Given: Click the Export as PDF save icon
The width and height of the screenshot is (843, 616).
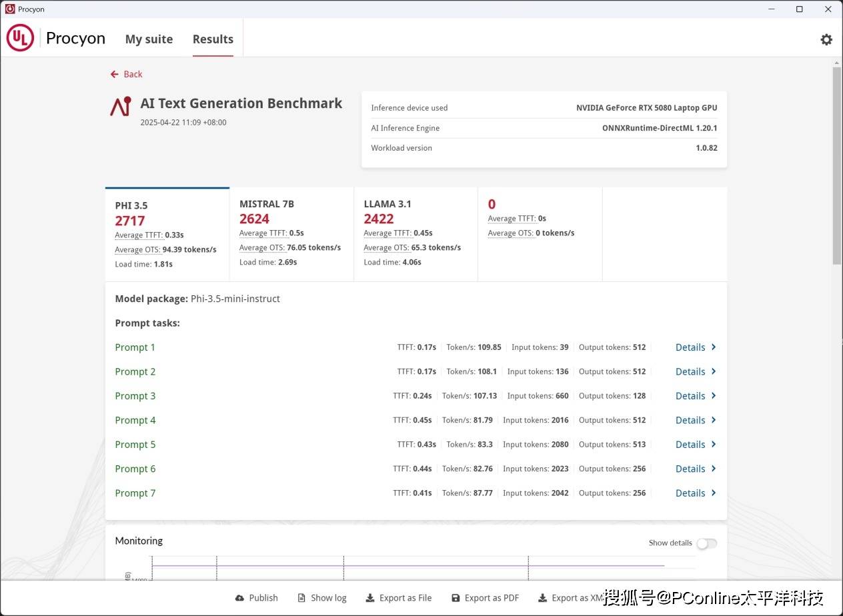Looking at the screenshot, I should click(456, 598).
